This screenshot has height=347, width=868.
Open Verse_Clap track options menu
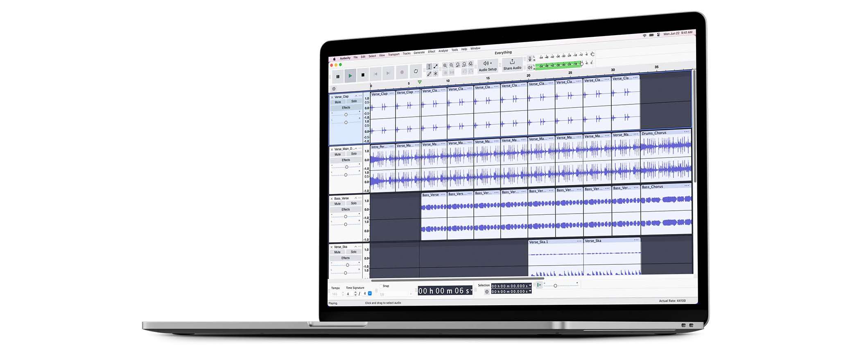tap(360, 96)
